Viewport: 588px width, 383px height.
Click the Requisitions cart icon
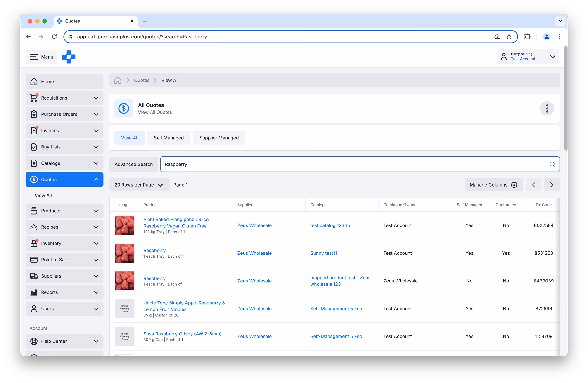[x=34, y=98]
